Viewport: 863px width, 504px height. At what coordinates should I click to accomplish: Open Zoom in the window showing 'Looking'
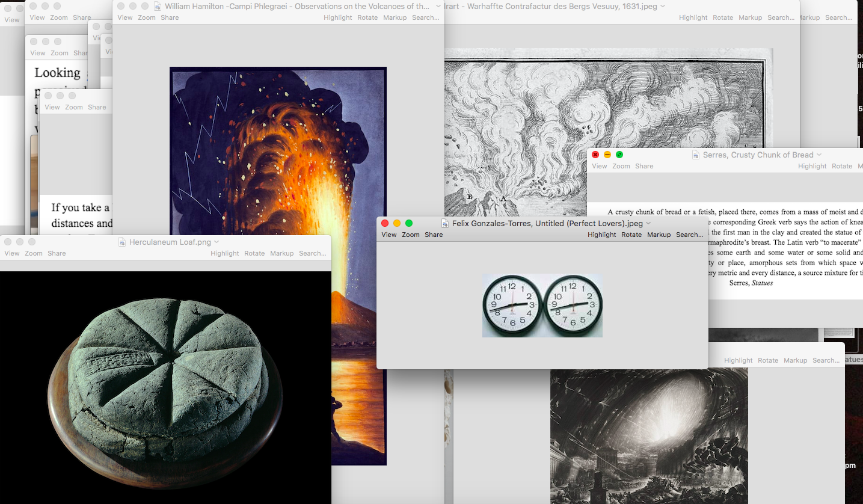coord(60,53)
